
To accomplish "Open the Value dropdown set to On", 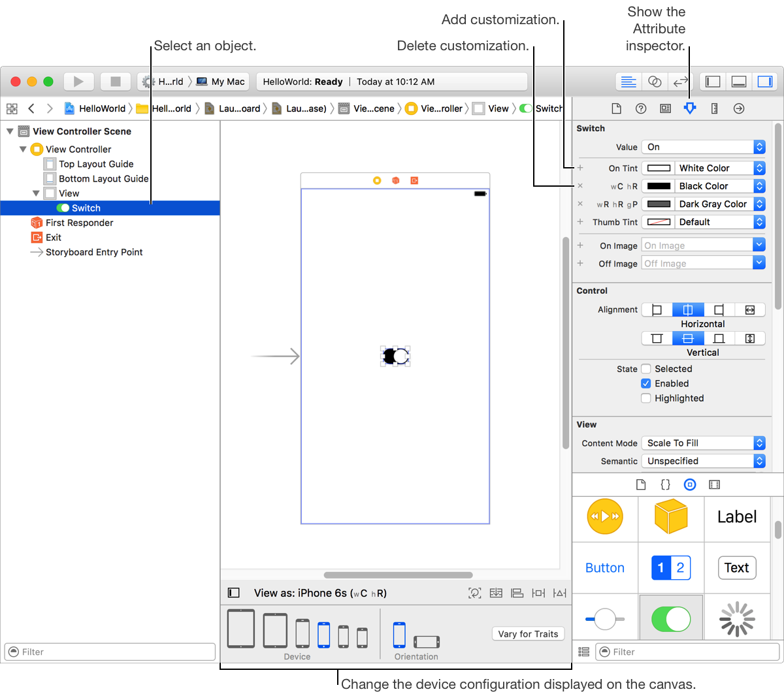I will [x=703, y=147].
